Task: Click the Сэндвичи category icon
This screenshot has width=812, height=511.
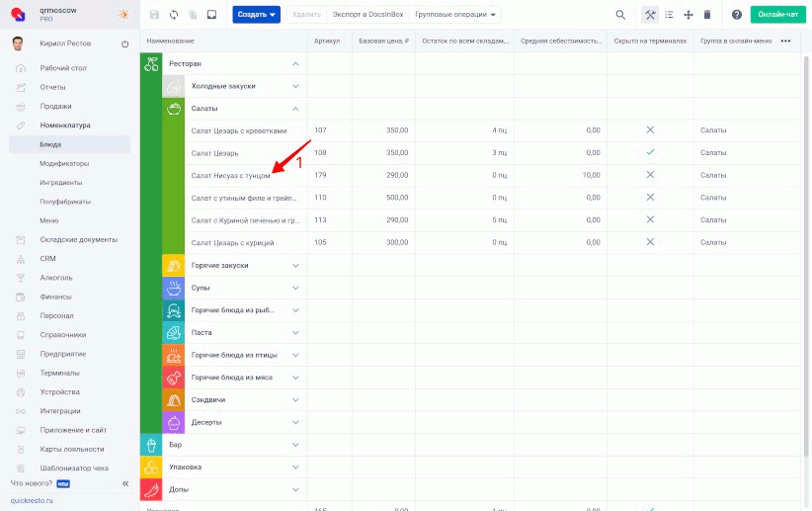Action: tap(174, 399)
